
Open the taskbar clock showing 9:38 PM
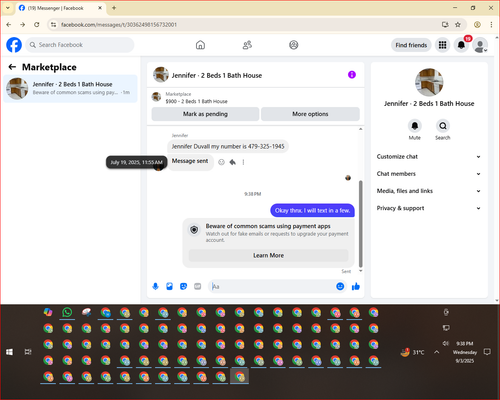(x=465, y=352)
